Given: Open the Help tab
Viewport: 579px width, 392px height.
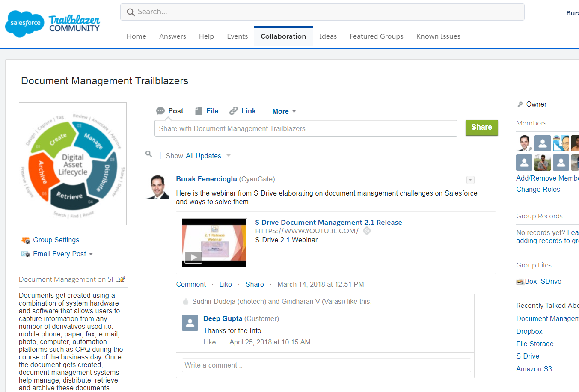Looking at the screenshot, I should pos(206,36).
